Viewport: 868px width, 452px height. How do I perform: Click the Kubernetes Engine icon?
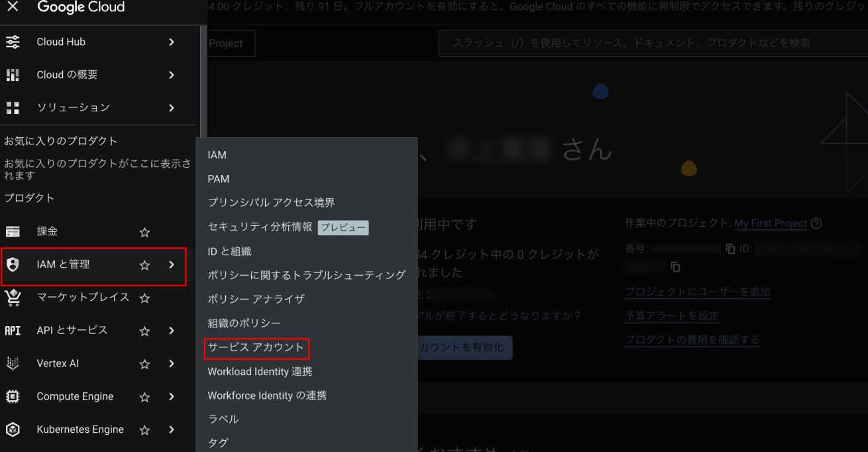(13, 429)
